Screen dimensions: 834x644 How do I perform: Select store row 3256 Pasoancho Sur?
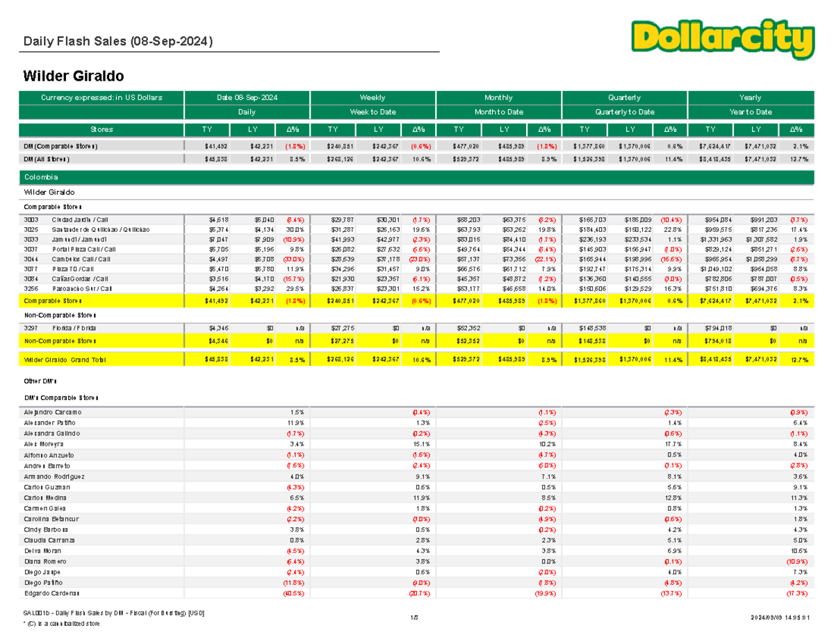click(417, 288)
